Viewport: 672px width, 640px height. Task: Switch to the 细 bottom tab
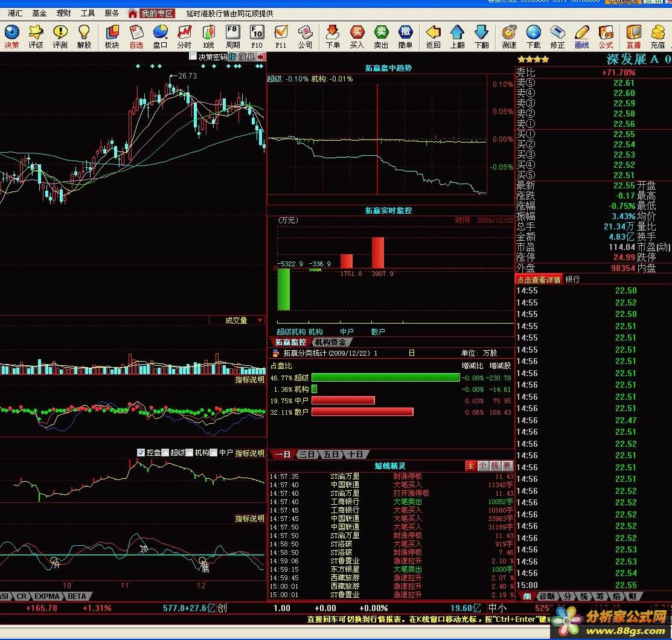pos(527,597)
